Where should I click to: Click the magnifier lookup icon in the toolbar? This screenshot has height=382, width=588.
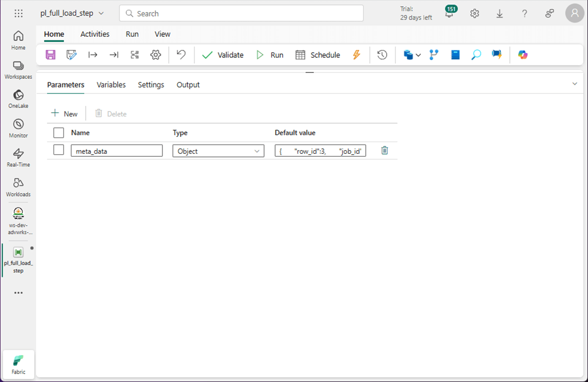(476, 55)
